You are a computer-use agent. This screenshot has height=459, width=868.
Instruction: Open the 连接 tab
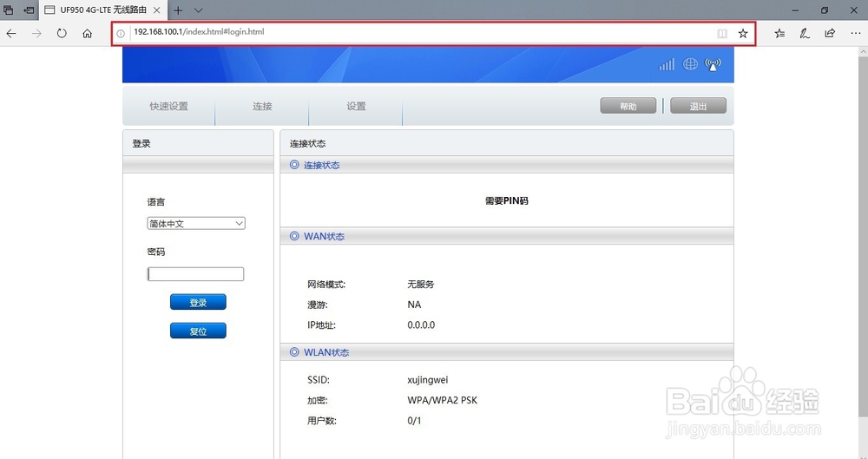tap(262, 107)
